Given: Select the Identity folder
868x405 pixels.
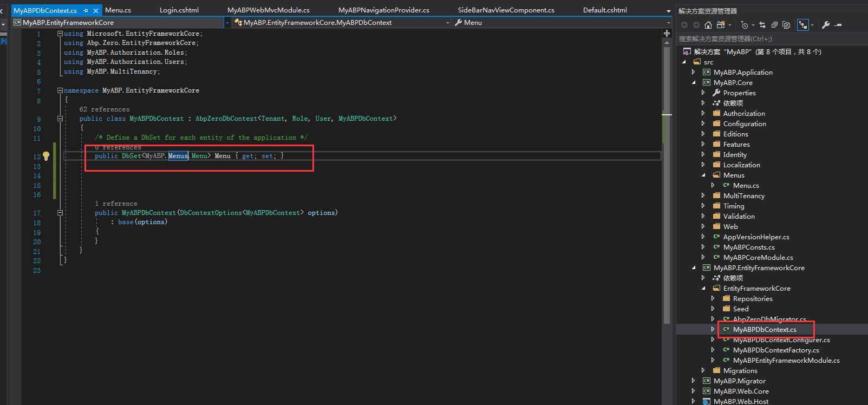Looking at the screenshot, I should [729, 154].
